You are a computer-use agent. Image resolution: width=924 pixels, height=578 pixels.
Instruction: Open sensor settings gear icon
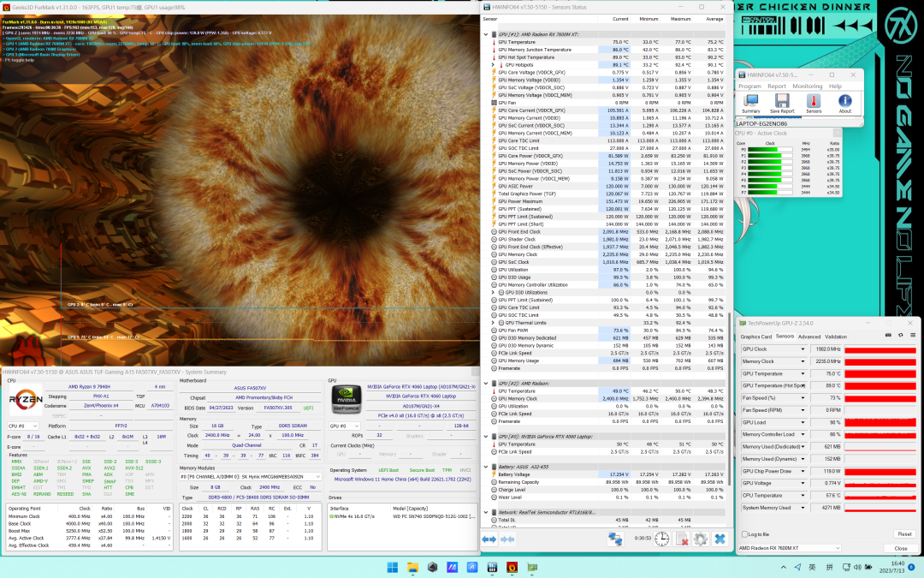[701, 539]
